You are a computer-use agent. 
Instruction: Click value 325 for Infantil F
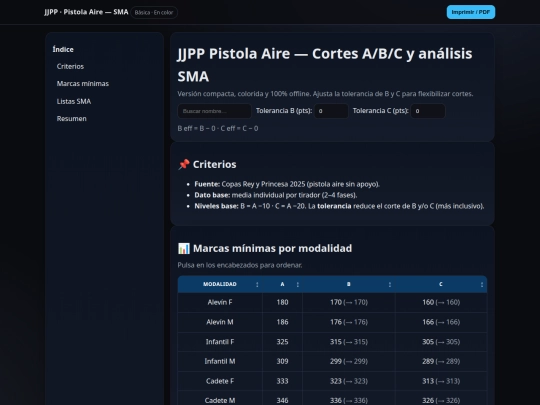pyautogui.click(x=282, y=342)
